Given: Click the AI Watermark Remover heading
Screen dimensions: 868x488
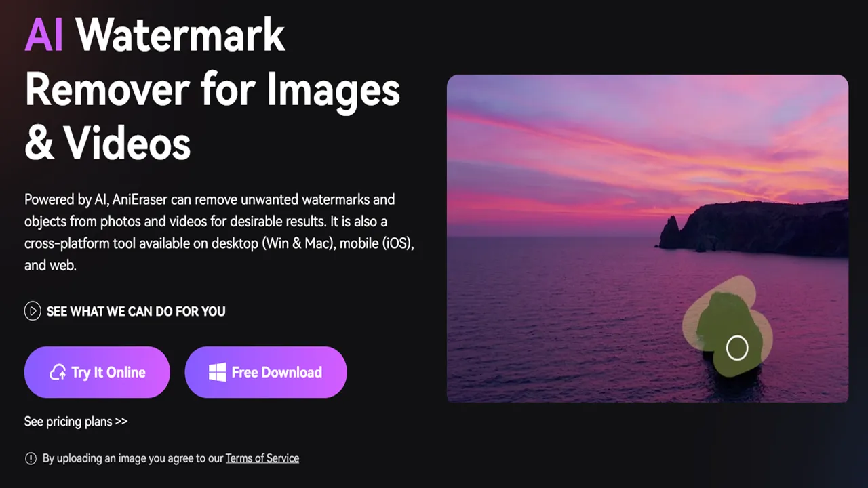Looking at the screenshot, I should tap(212, 87).
